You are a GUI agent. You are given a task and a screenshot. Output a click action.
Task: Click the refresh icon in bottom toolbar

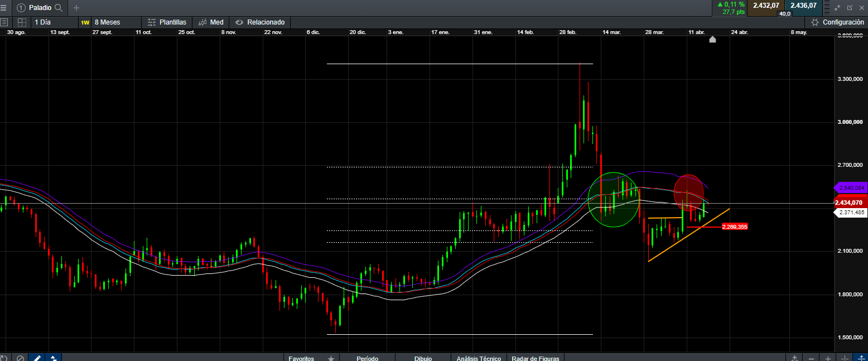(x=3, y=358)
